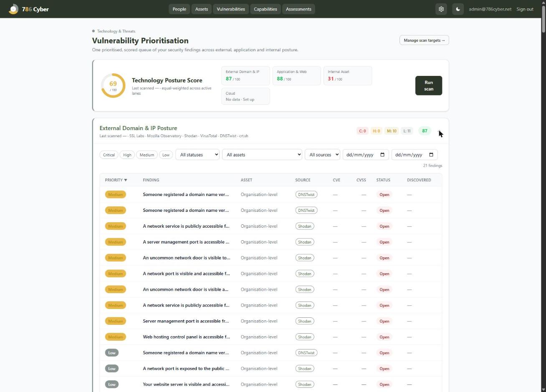Viewport: 546px width, 392px height.
Task: Open the People menu
Action: pyautogui.click(x=179, y=9)
